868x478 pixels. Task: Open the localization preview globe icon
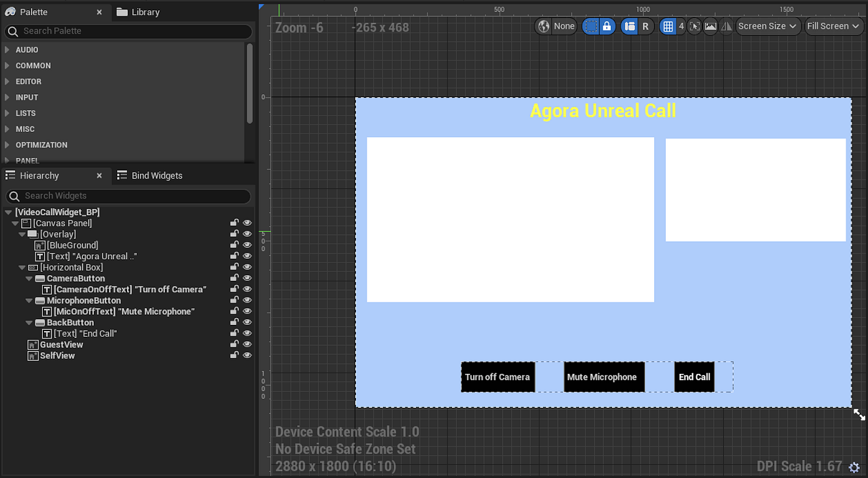[x=544, y=26]
